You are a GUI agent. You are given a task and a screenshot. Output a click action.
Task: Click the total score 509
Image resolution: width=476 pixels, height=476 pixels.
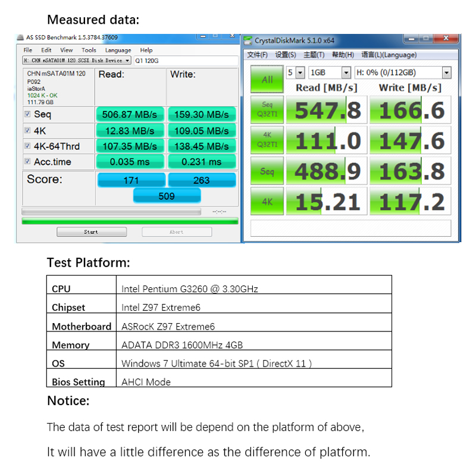(x=167, y=196)
